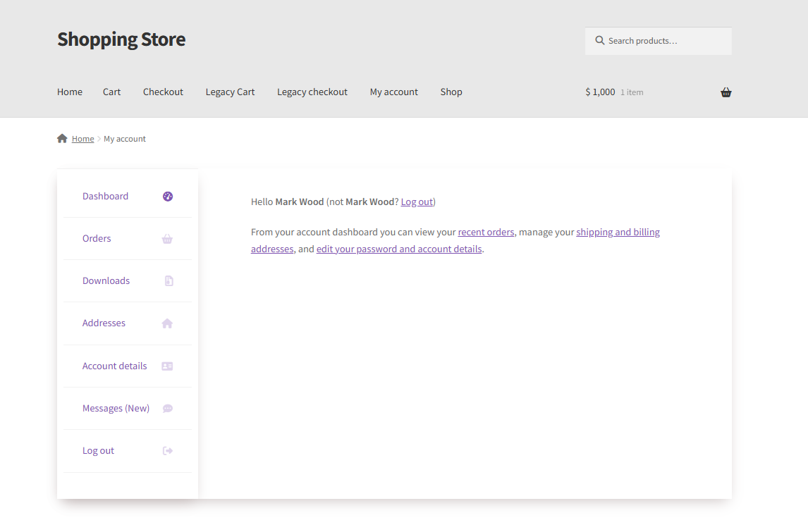808x532 pixels.
Task: Open the Cart menu item
Action: (111, 92)
